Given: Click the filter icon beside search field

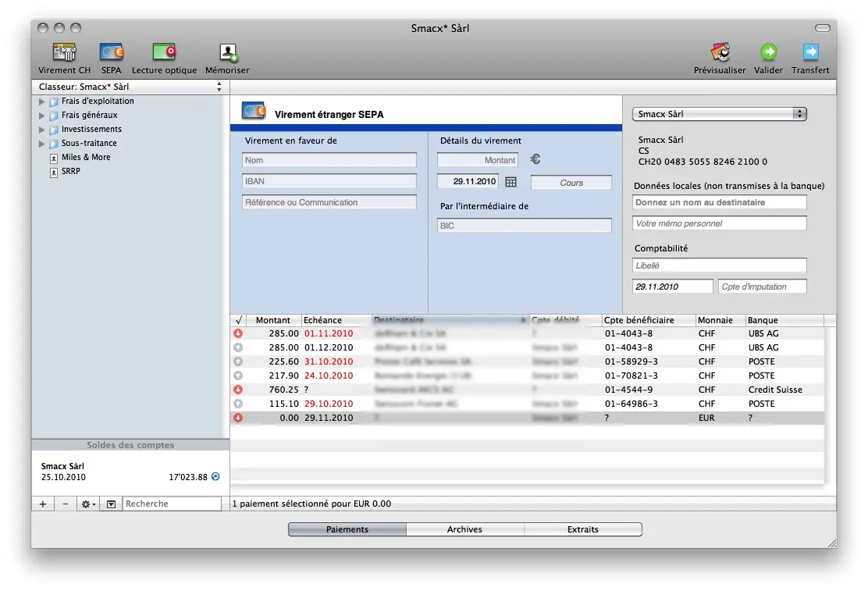Looking at the screenshot, I should coord(112,504).
